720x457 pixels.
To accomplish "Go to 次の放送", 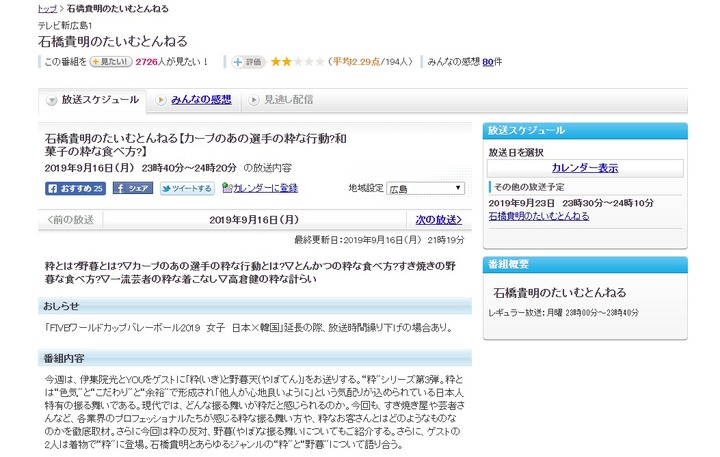I will tap(439, 220).
